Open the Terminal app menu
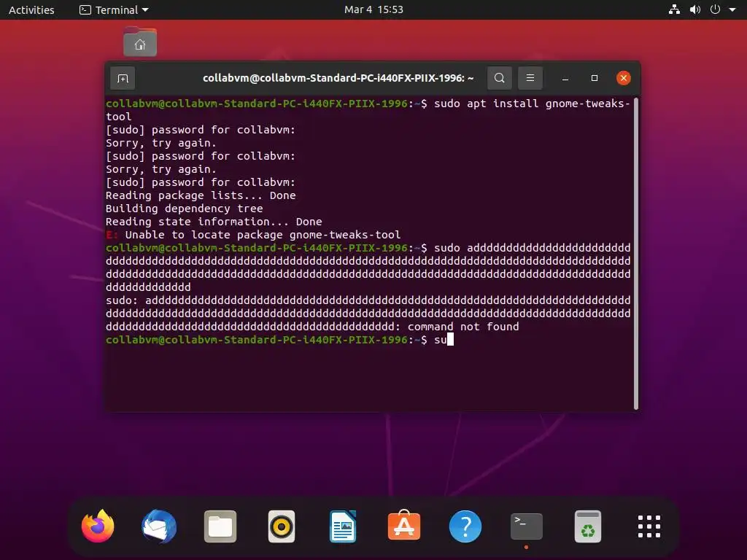Screen dimensions: 747x560 [x=115, y=9]
